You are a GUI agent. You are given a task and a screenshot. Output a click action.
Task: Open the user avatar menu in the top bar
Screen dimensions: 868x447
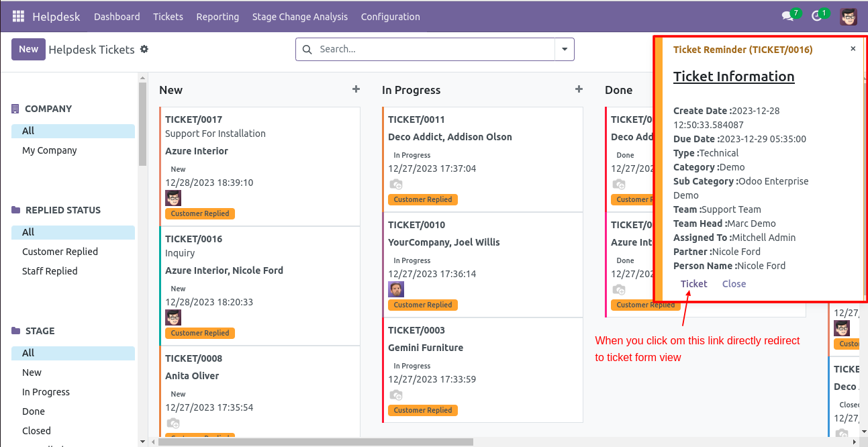(x=849, y=16)
